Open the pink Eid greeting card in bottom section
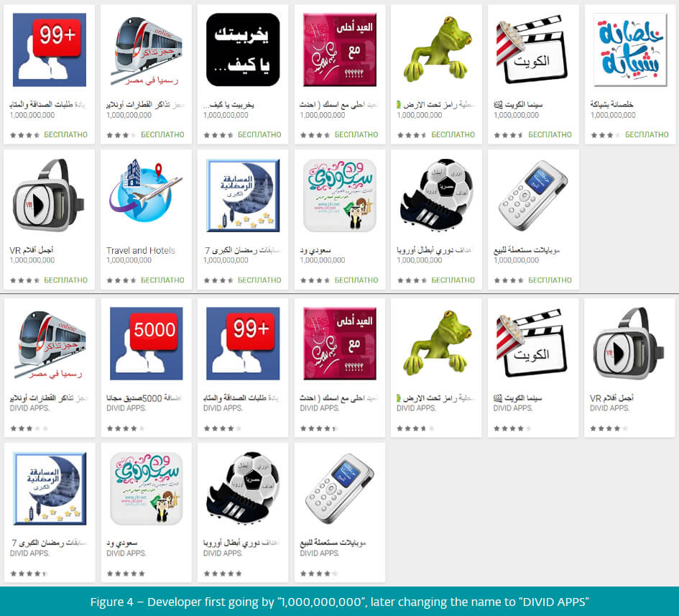 [x=340, y=344]
